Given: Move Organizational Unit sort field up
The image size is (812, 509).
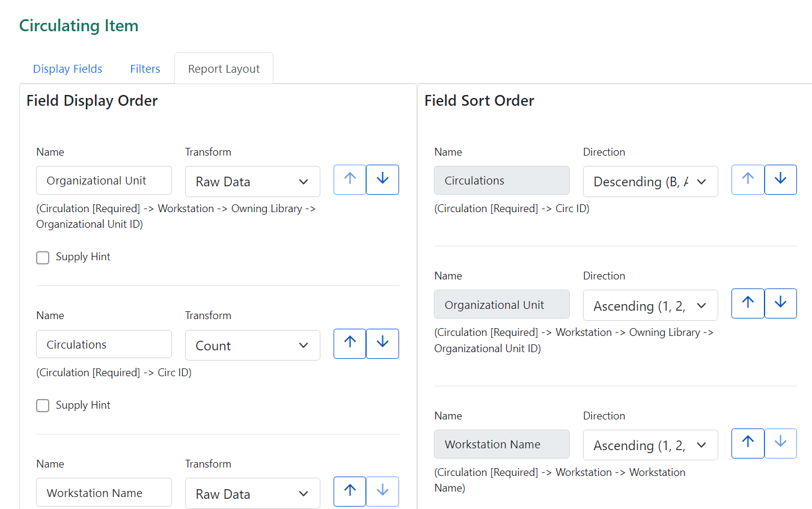Looking at the screenshot, I should [x=748, y=303].
